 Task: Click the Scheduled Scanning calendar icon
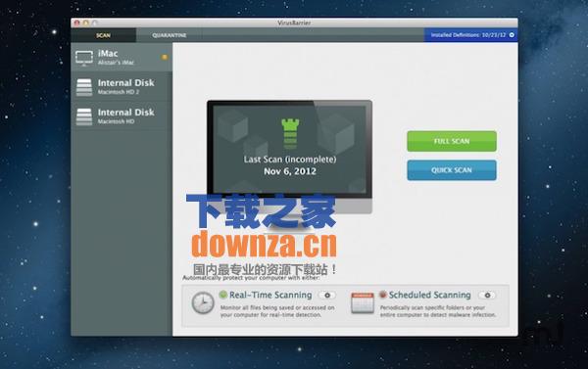[363, 303]
